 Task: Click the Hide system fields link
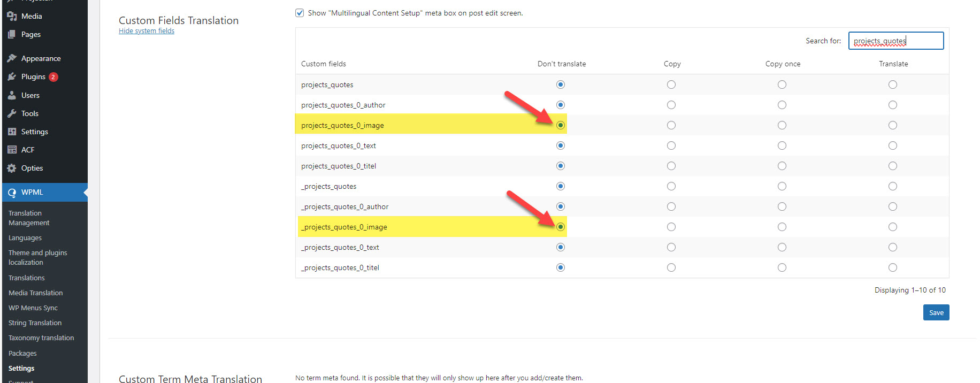point(147,31)
